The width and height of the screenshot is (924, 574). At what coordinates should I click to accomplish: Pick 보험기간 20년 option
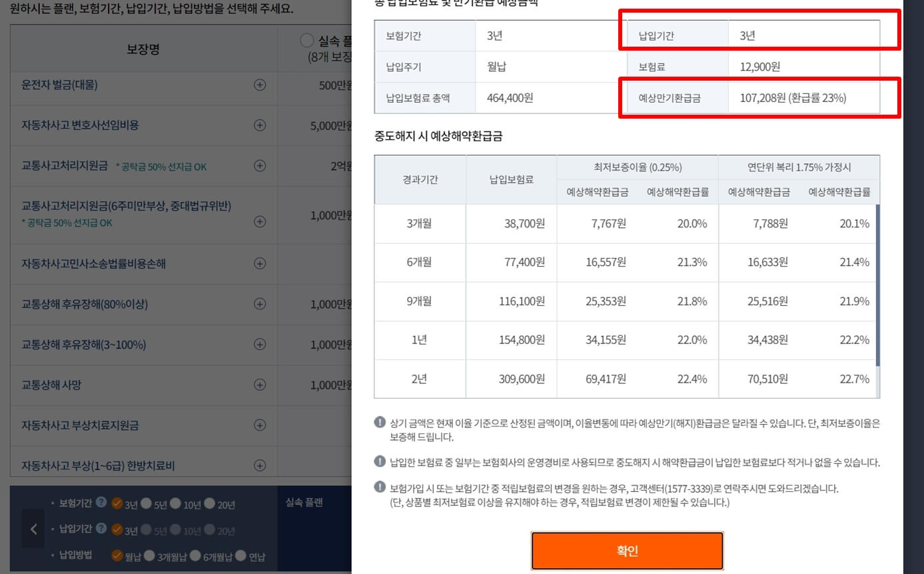pos(209,503)
